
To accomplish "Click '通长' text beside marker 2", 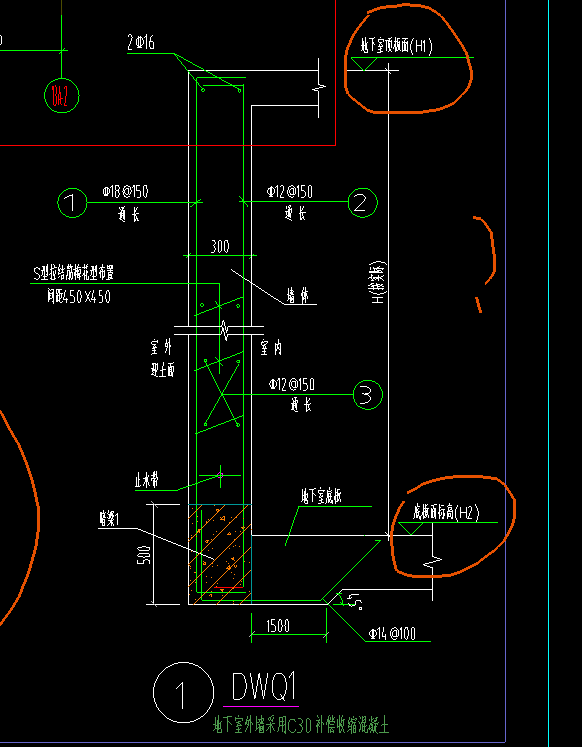I will click(296, 213).
